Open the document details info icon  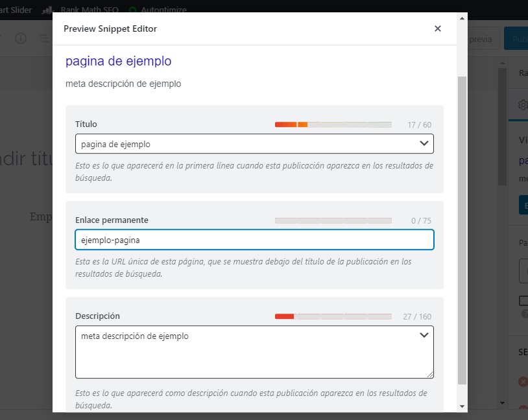21,38
